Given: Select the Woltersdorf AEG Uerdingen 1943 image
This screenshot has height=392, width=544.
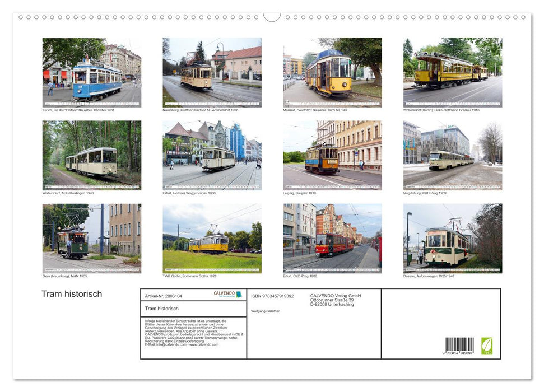Looking at the screenshot, I should pos(91,156).
